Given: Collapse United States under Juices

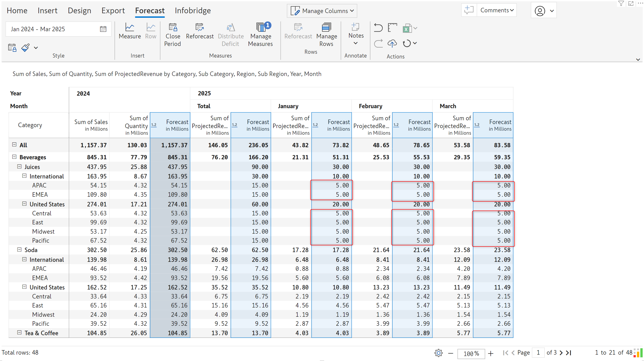Looking at the screenshot, I should (x=24, y=204).
